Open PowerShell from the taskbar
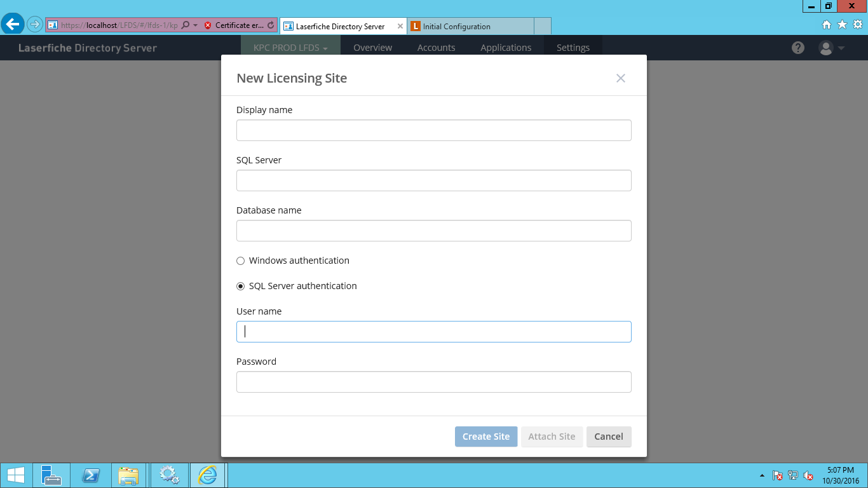Image resolution: width=868 pixels, height=488 pixels. point(91,475)
